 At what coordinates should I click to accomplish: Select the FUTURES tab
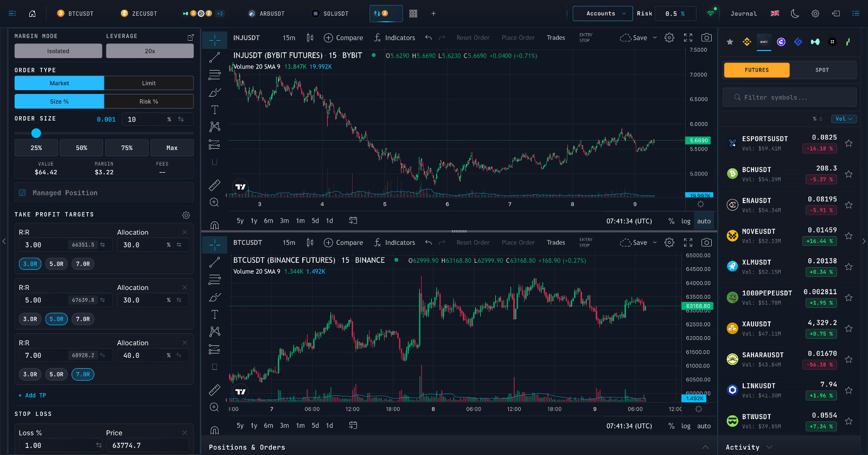(x=757, y=70)
